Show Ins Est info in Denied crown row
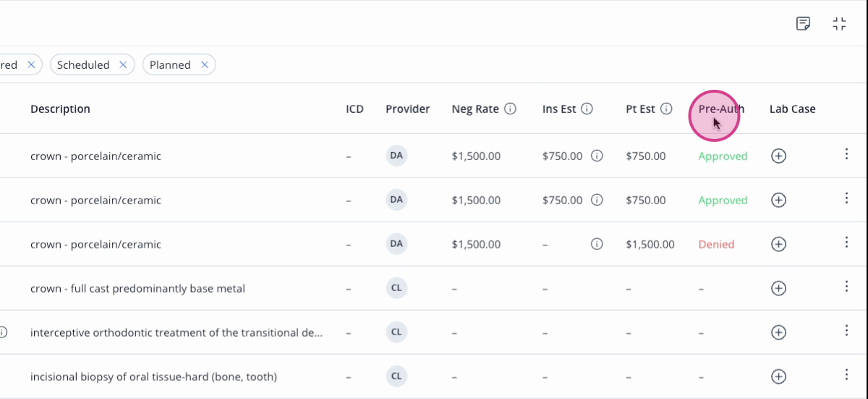Image resolution: width=868 pixels, height=399 pixels. click(x=597, y=244)
